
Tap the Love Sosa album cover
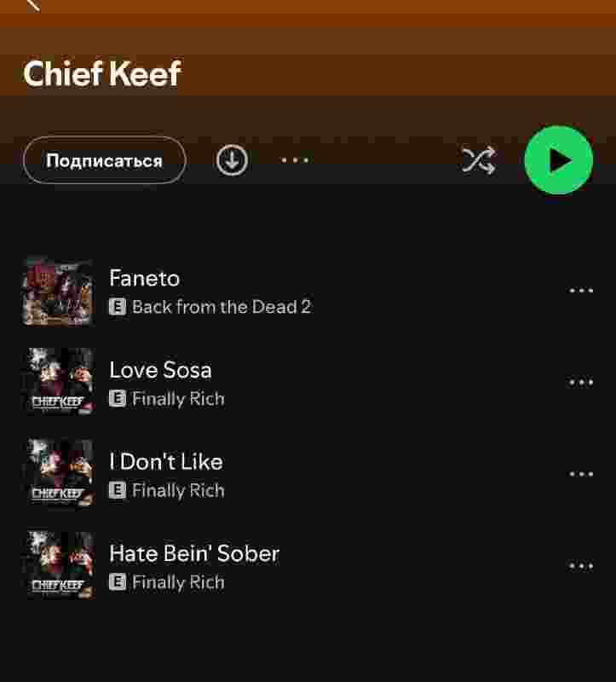pyautogui.click(x=57, y=383)
